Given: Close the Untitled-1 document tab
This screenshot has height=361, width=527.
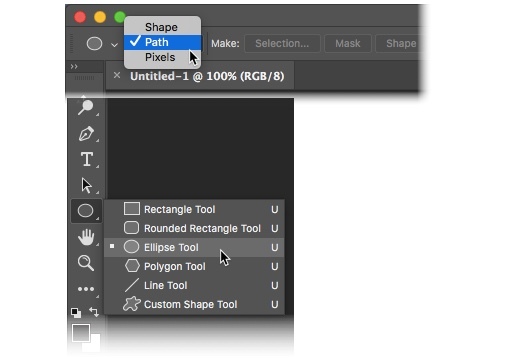Looking at the screenshot, I should (117, 75).
